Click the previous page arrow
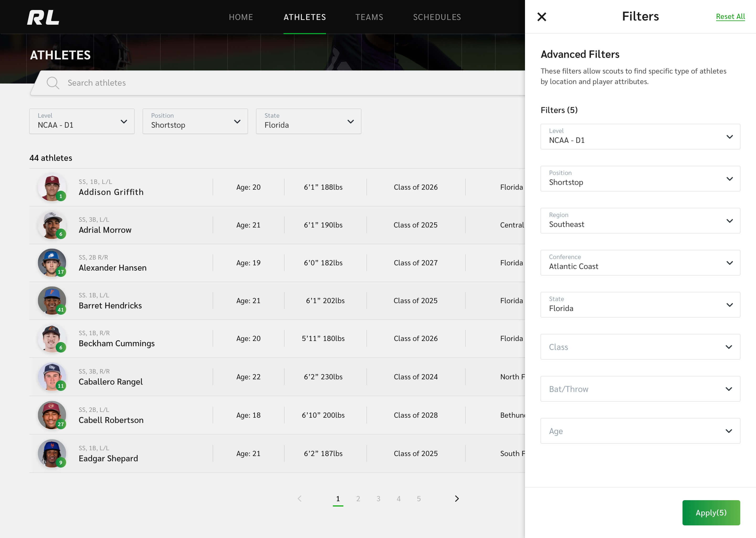The width and height of the screenshot is (756, 538). 300,499
